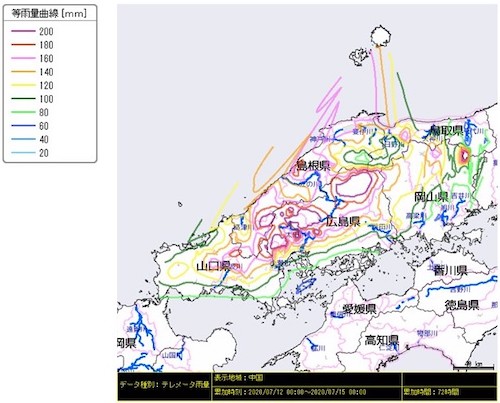Click the データ種別 テレメータ雨量 field
This screenshot has width=500, height=403.
165,385
